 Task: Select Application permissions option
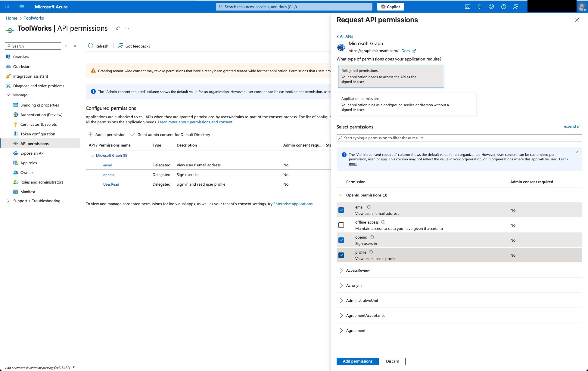click(x=407, y=104)
